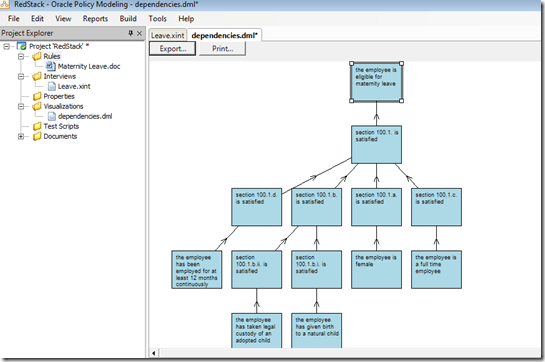Screen dimensions: 545x362
Task: Click the RedStack application icon in title bar
Action: 5,5
